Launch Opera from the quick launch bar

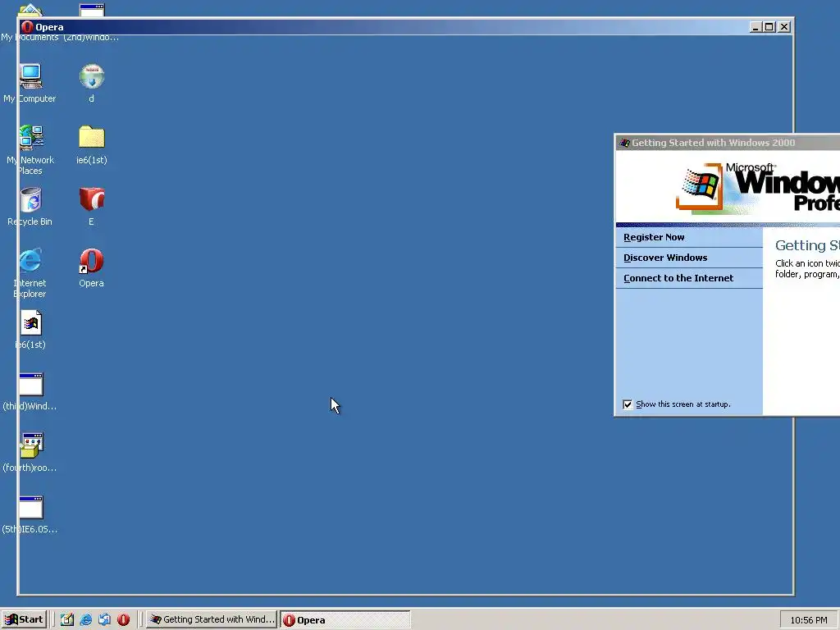123,620
